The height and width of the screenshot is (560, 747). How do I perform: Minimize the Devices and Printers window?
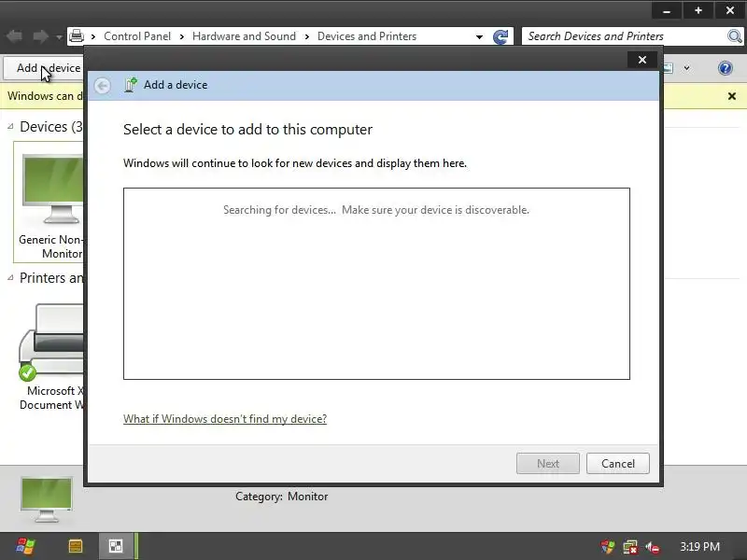pyautogui.click(x=667, y=10)
